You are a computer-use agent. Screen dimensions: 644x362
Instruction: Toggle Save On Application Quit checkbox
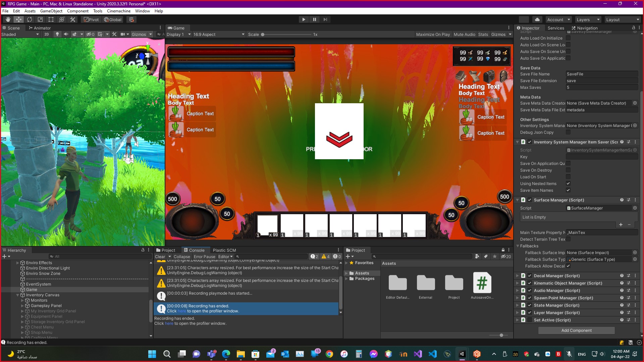569,164
